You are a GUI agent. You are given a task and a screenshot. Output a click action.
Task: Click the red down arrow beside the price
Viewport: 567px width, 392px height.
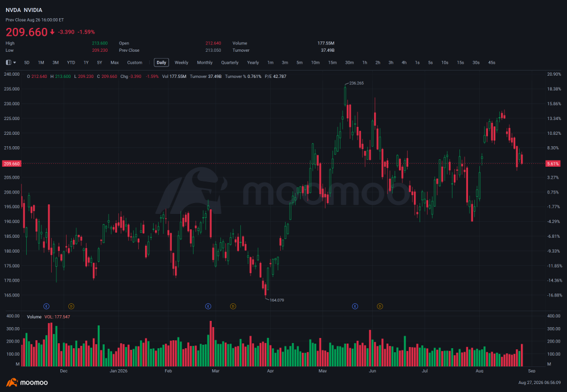(x=52, y=32)
